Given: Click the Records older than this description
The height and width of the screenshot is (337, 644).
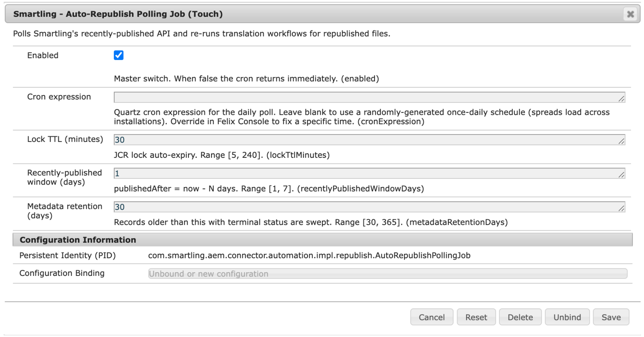Looking at the screenshot, I should point(311,222).
